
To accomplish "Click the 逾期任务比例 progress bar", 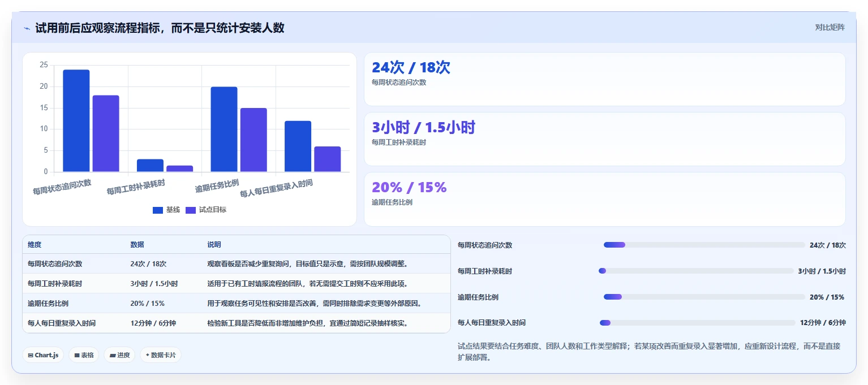I will (704, 297).
